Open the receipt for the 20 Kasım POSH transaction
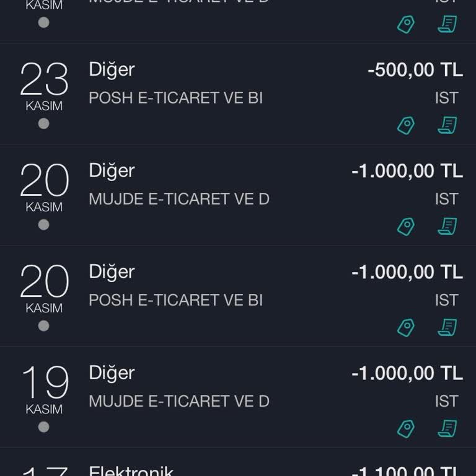 (x=447, y=328)
